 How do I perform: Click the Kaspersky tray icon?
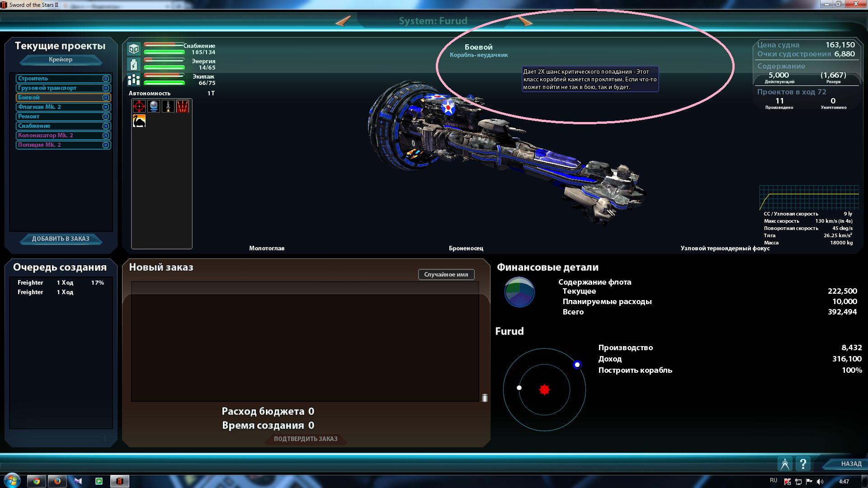click(x=787, y=482)
